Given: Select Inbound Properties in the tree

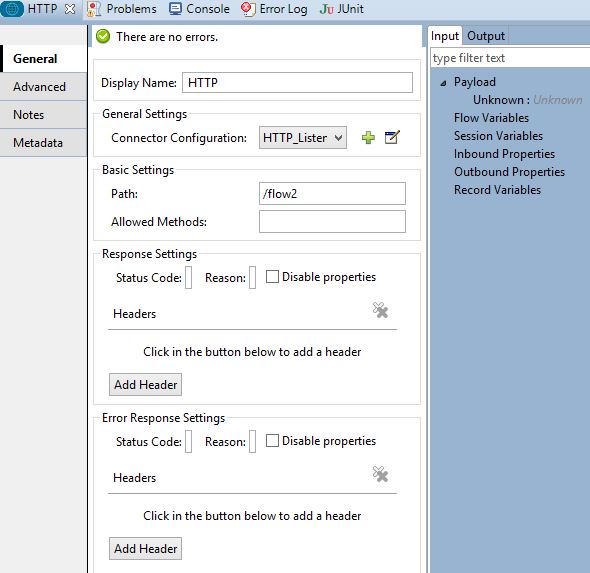Looking at the screenshot, I should click(504, 154).
